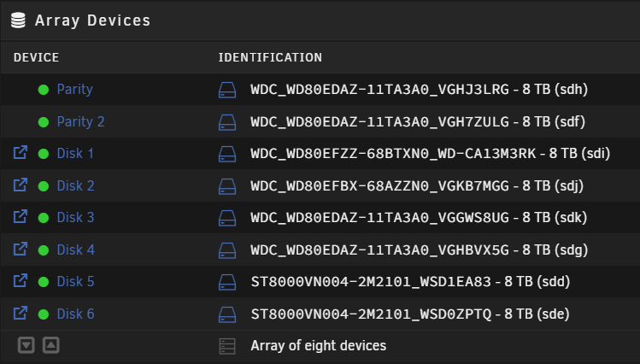
Task: Click the Identification column header
Action: pos(270,57)
